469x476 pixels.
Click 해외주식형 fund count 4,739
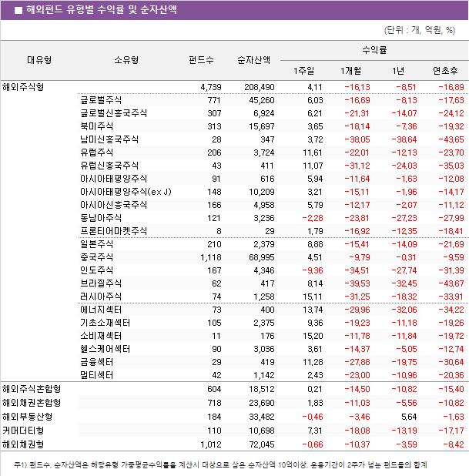click(x=211, y=88)
